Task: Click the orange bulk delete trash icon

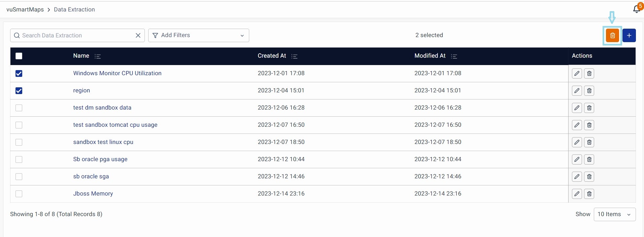Action: [x=612, y=35]
